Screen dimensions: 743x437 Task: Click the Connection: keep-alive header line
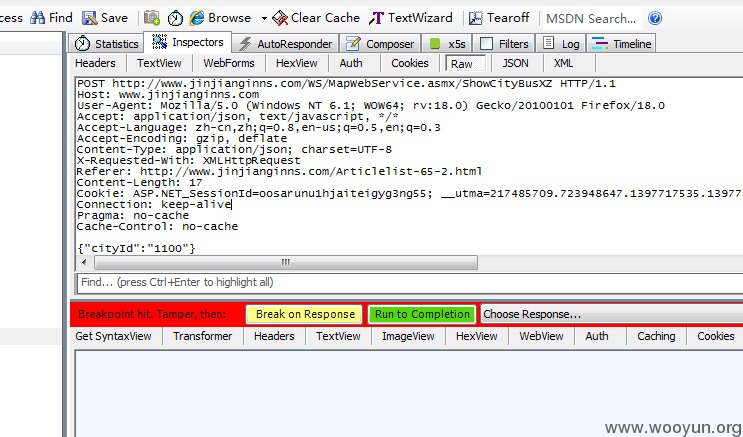tap(154, 204)
